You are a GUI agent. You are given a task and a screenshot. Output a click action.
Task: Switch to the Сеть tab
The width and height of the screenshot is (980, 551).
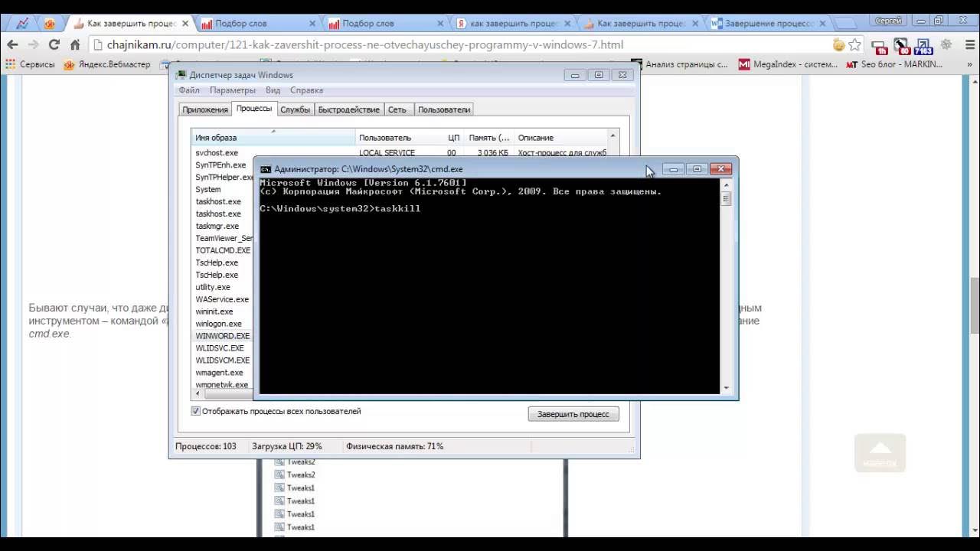click(397, 109)
